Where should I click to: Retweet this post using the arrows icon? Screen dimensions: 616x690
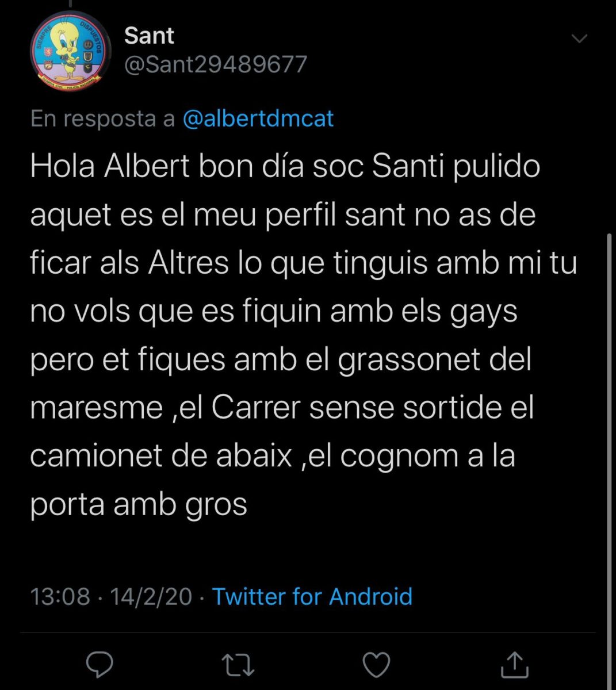click(x=238, y=665)
